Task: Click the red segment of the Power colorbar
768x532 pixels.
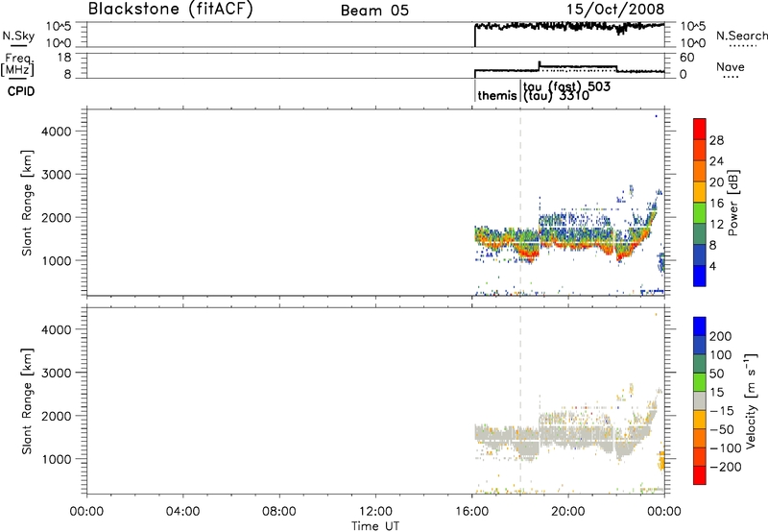Action: [x=700, y=129]
